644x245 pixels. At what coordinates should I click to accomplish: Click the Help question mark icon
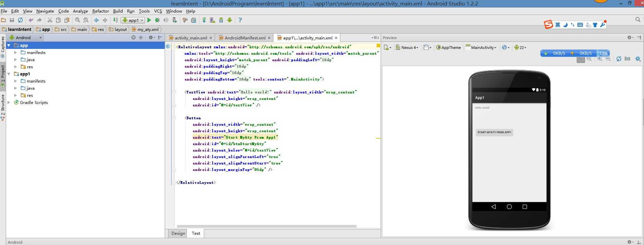(x=240, y=20)
